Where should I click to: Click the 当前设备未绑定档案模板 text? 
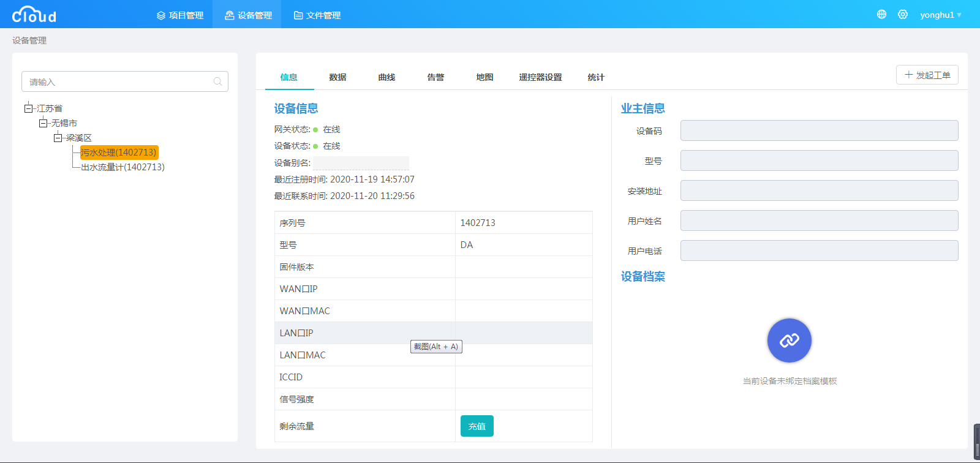tap(790, 381)
